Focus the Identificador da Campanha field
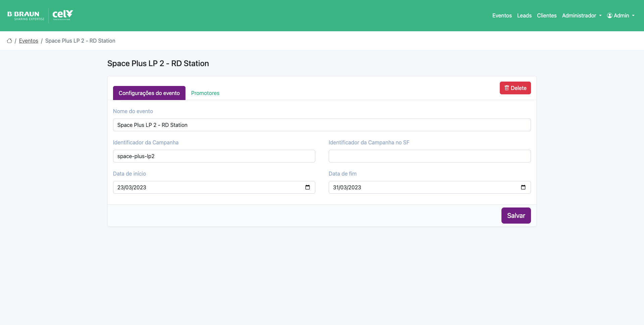 214,156
